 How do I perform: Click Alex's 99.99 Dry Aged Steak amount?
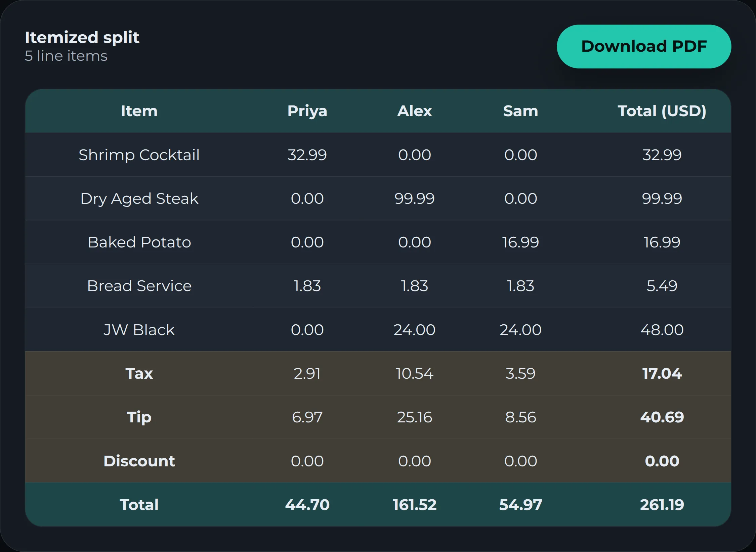point(414,198)
